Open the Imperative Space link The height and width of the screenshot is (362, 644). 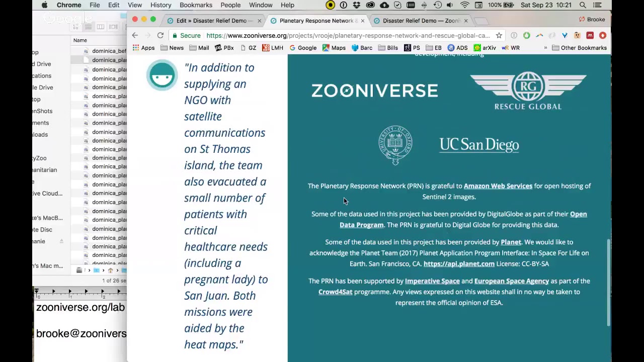point(432,281)
